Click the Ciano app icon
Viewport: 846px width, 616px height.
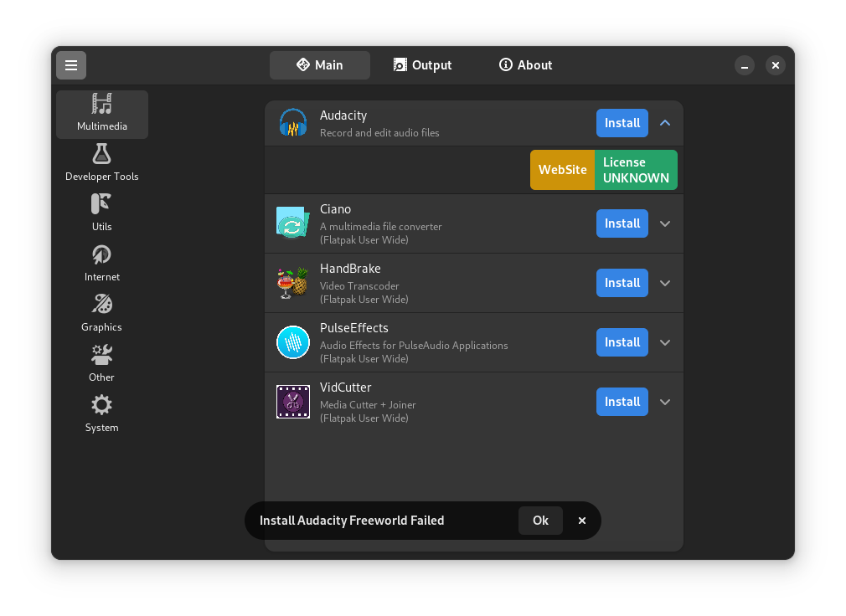293,223
